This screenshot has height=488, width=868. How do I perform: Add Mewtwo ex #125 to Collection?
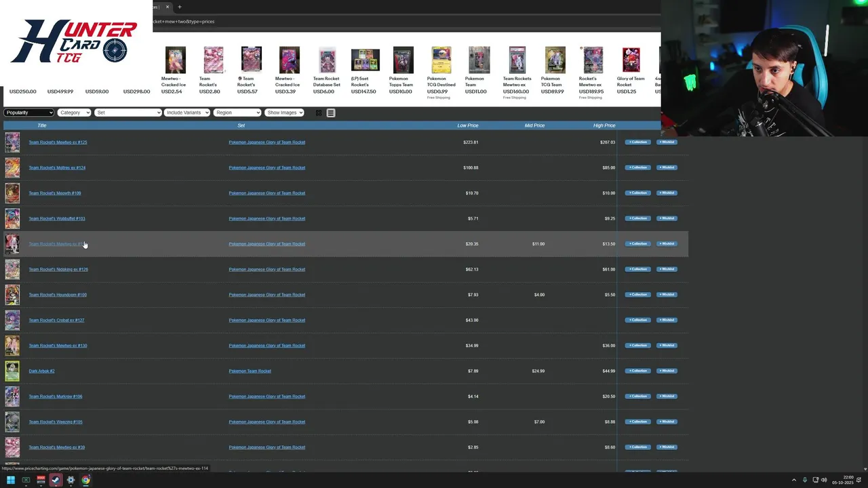point(637,142)
